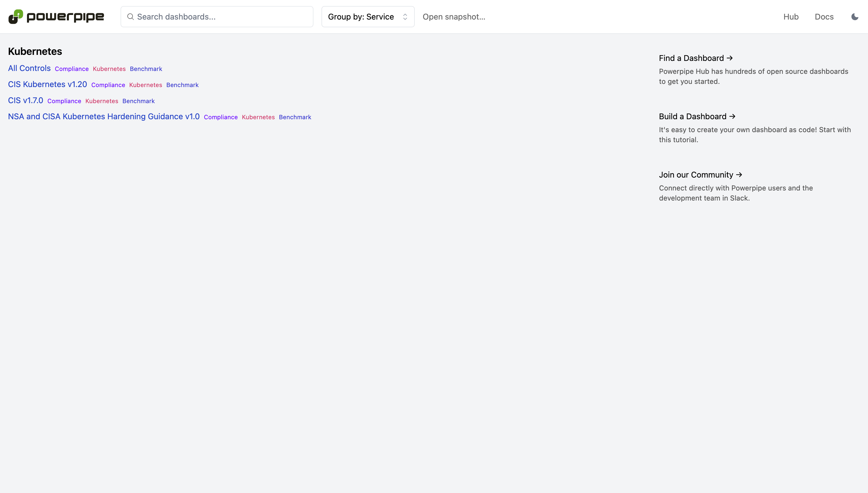This screenshot has height=493, width=868.
Task: Open the CIS Kubernetes v1.20 dashboard
Action: click(x=47, y=84)
